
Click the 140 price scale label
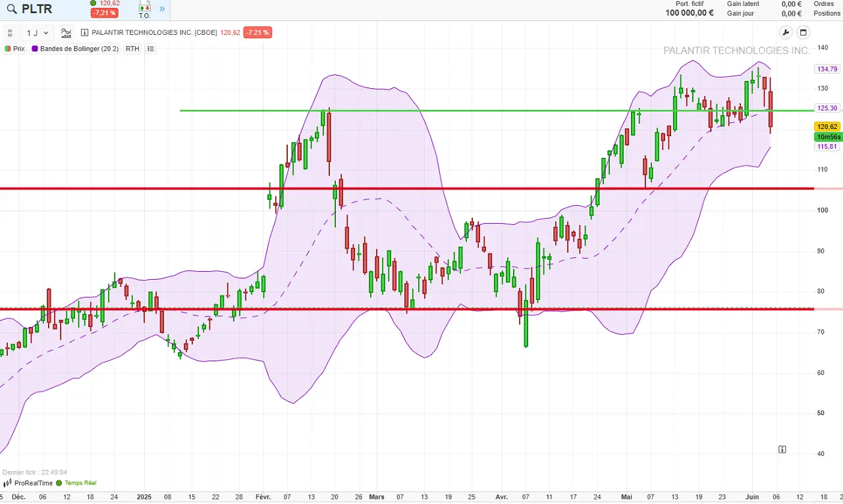click(x=823, y=47)
